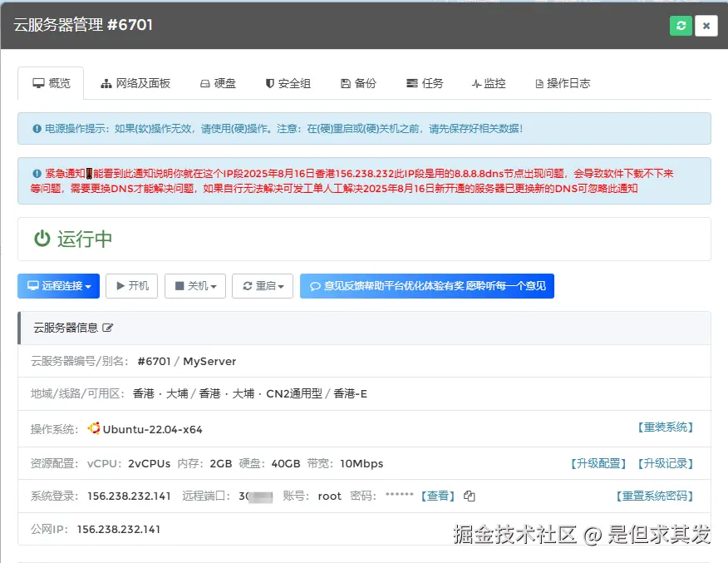Open the 远程连接 dropdown caret
Image resolution: width=728 pixels, height=563 pixels.
pyautogui.click(x=88, y=285)
